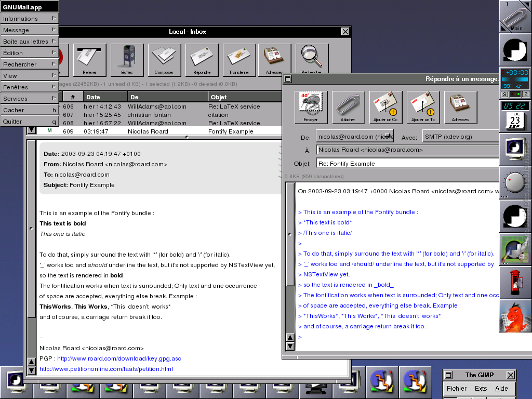The image size is (532, 399).
Task: Click the red dragon icon in the dock
Action: click(x=515, y=315)
